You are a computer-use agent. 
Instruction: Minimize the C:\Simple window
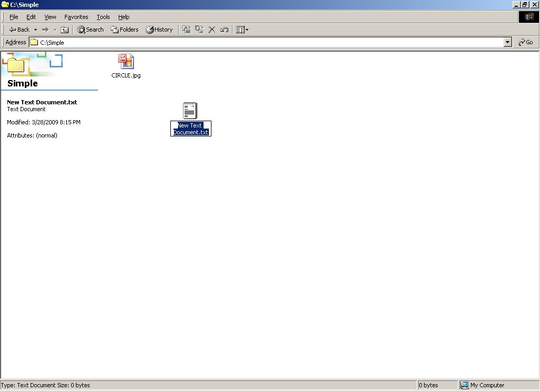pos(516,4)
